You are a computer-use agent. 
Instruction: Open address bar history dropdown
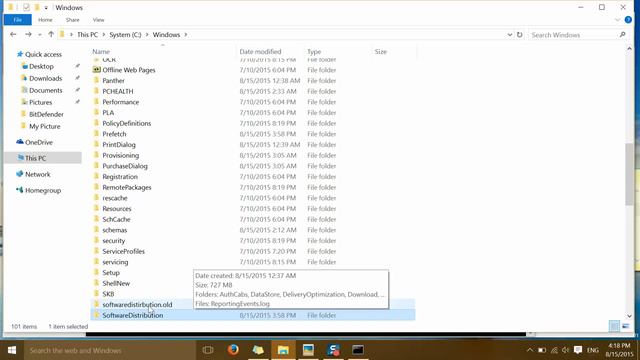510,35
